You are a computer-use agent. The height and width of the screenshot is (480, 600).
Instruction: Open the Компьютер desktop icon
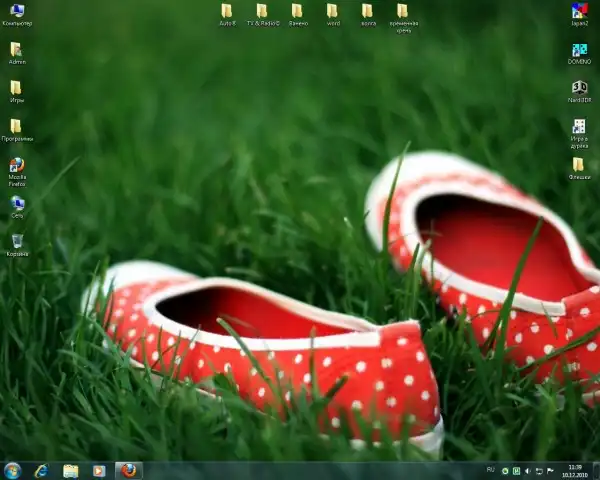pos(17,12)
